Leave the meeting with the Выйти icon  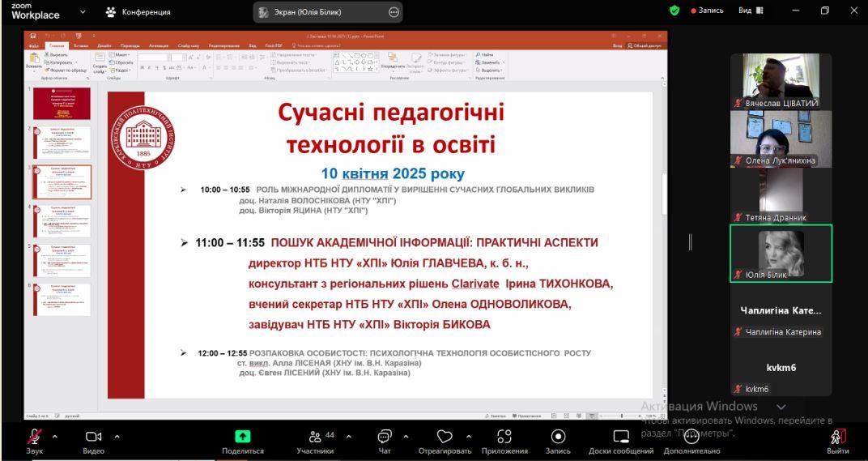tap(838, 436)
